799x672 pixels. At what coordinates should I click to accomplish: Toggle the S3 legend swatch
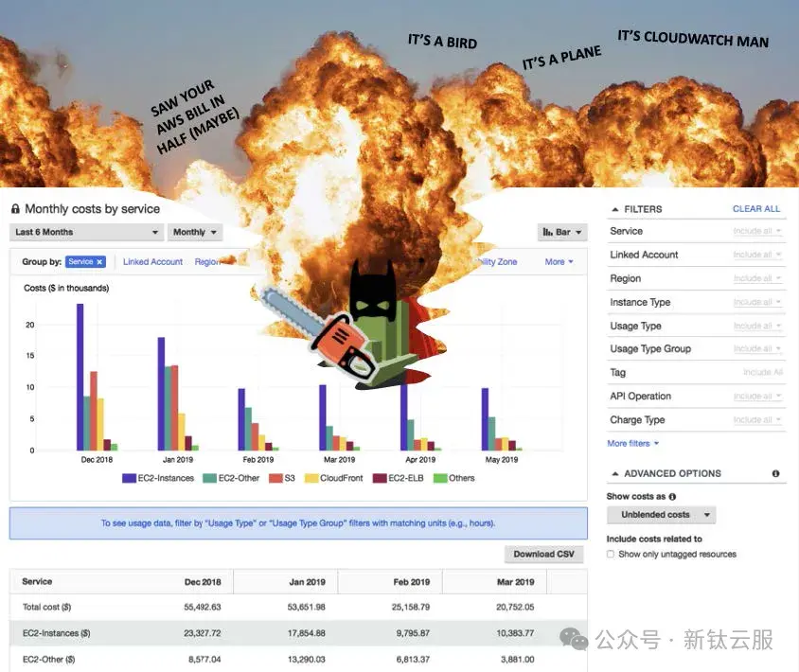pos(275,478)
